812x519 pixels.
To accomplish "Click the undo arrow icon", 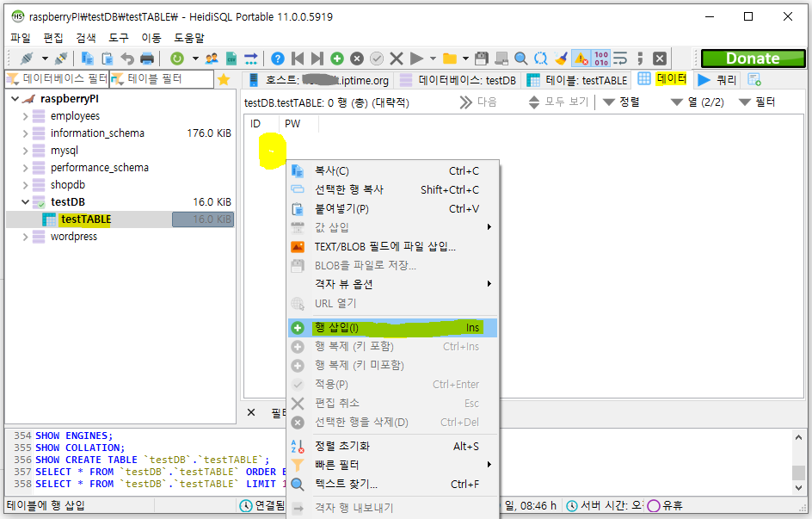I will (127, 59).
